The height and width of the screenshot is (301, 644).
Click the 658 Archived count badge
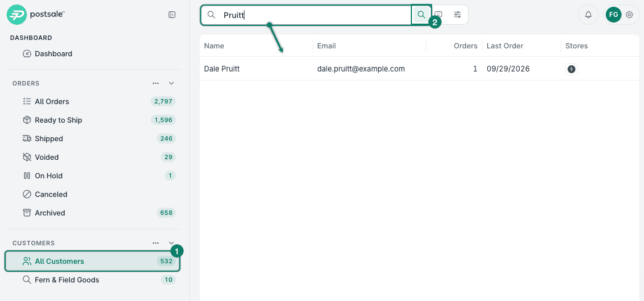166,213
